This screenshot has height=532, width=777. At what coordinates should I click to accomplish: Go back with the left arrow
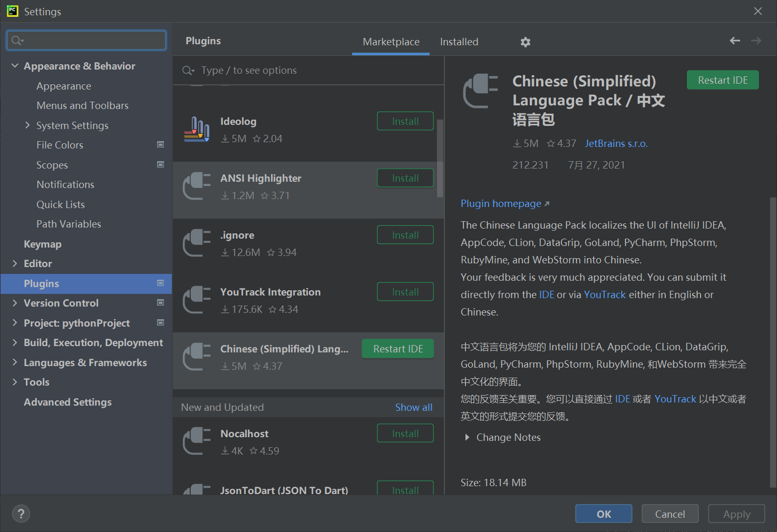pyautogui.click(x=735, y=41)
